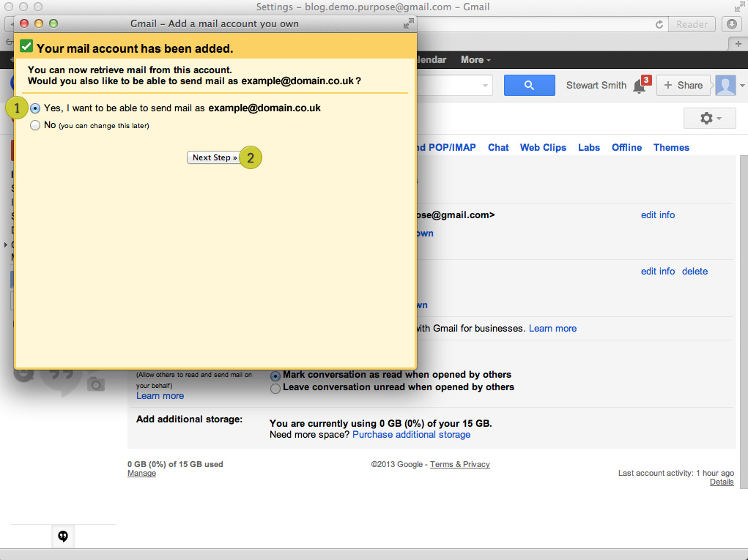Open the search options dropdown arrow

pyautogui.click(x=485, y=86)
